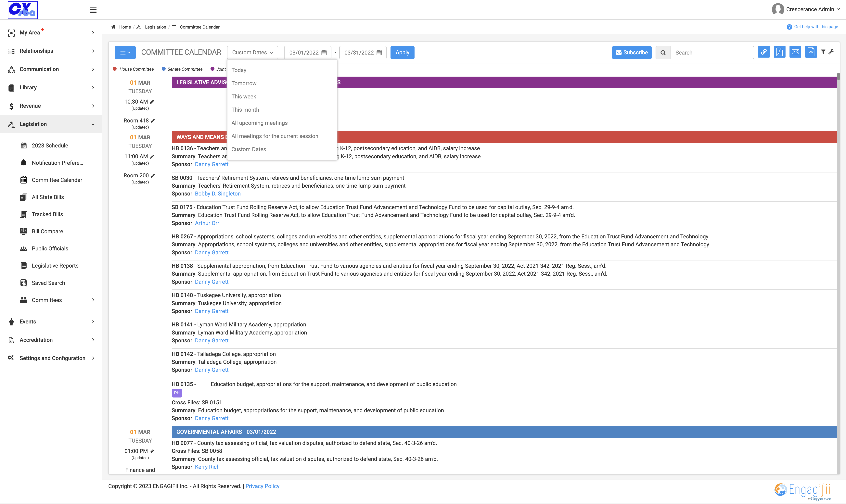Open the Custom Dates dropdown button

click(x=252, y=53)
